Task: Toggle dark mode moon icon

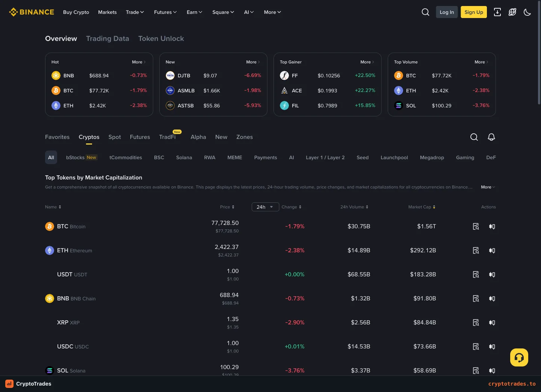Action: tap(527, 12)
